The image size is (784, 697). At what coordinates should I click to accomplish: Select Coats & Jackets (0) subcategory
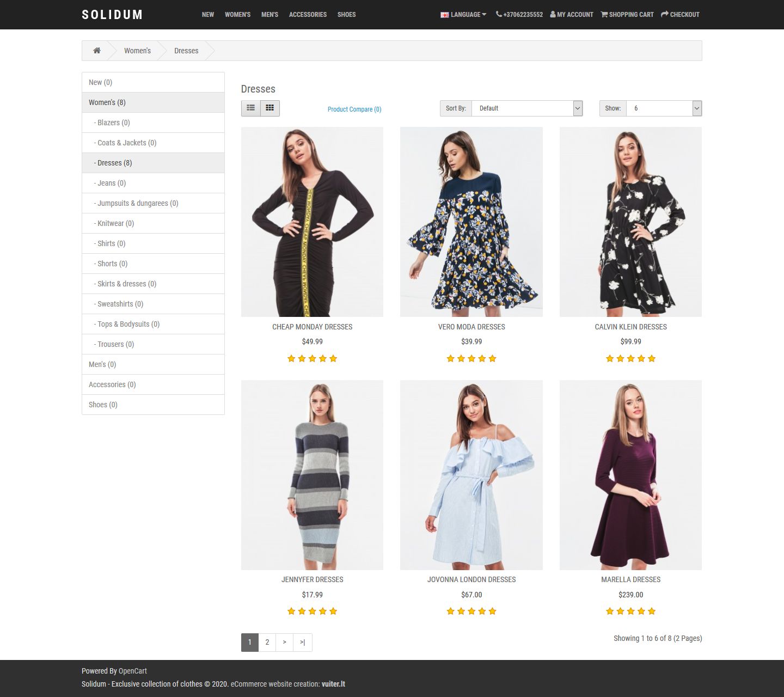click(x=153, y=143)
